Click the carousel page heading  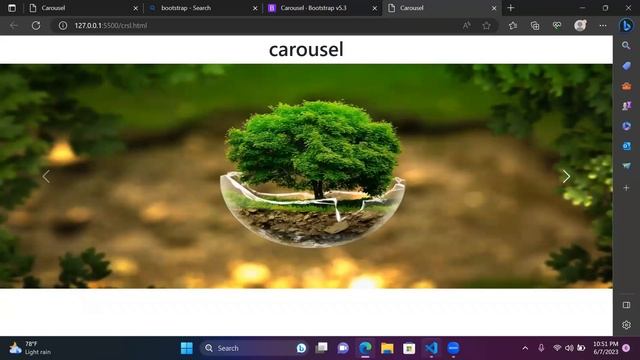(306, 49)
